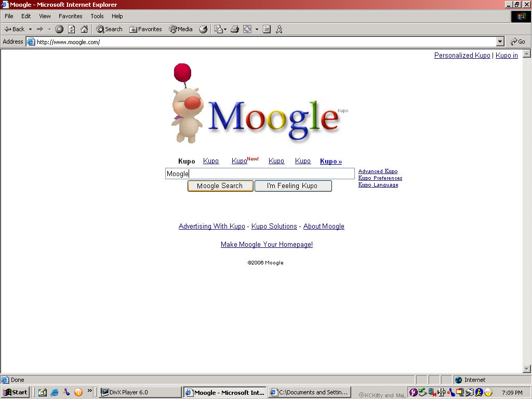Image resolution: width=532 pixels, height=399 pixels.
Task: Launch Internet Explorer from Quick Launch
Action: pyautogui.click(x=55, y=392)
